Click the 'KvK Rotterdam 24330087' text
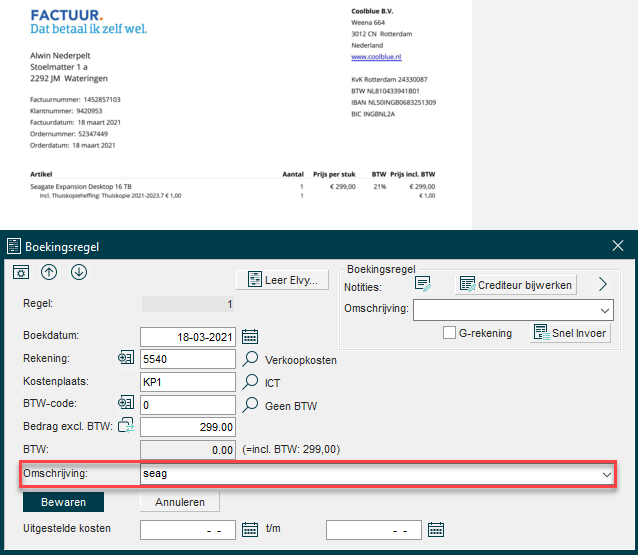This screenshot has height=555, width=638. (x=389, y=79)
